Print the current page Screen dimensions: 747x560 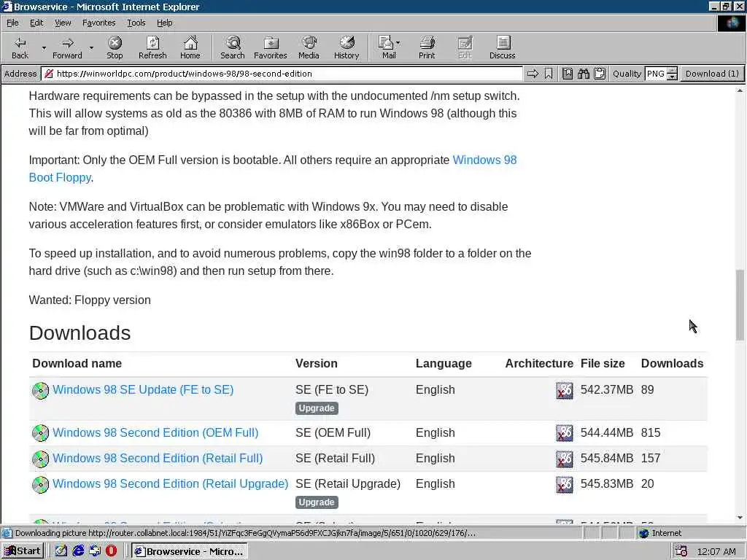427,47
